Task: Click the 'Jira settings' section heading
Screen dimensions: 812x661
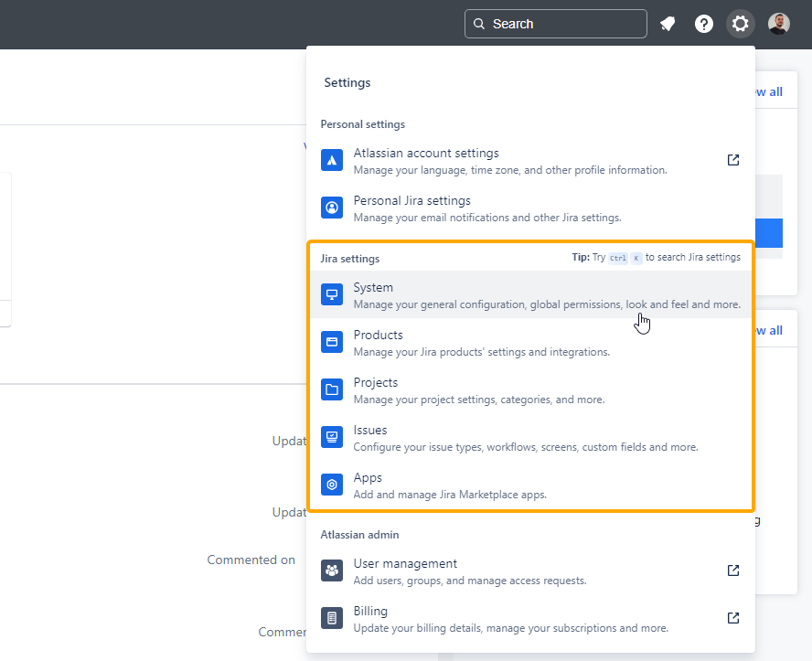Action: (x=349, y=259)
